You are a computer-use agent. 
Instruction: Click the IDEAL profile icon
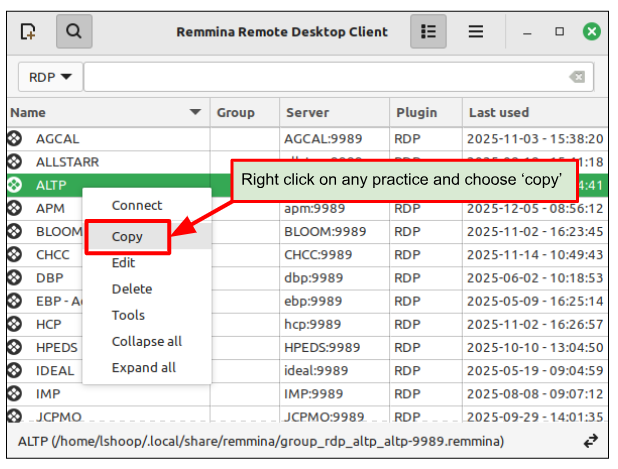(x=15, y=370)
